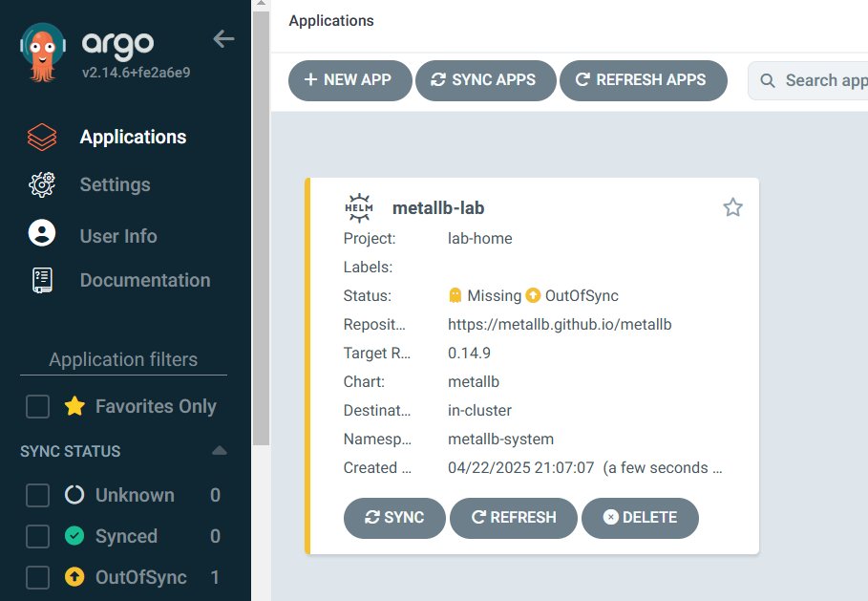868x601 pixels.
Task: Click the Search applications input field
Action: pyautogui.click(x=808, y=80)
